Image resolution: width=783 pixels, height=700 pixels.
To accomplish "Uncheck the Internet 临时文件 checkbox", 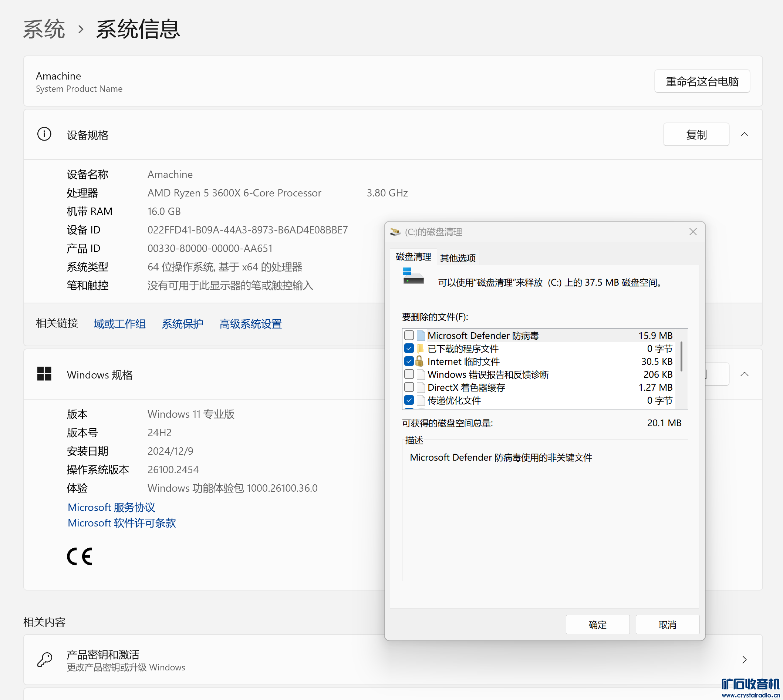I will [409, 361].
